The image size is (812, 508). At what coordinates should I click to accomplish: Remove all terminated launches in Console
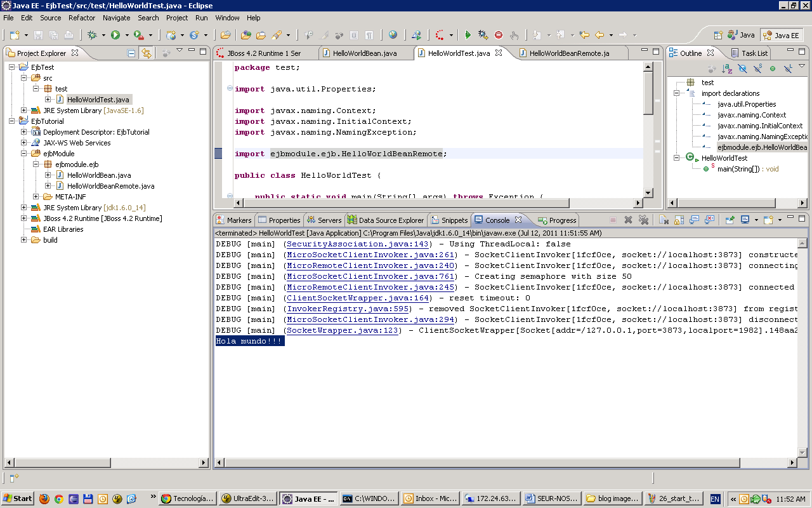tap(644, 219)
